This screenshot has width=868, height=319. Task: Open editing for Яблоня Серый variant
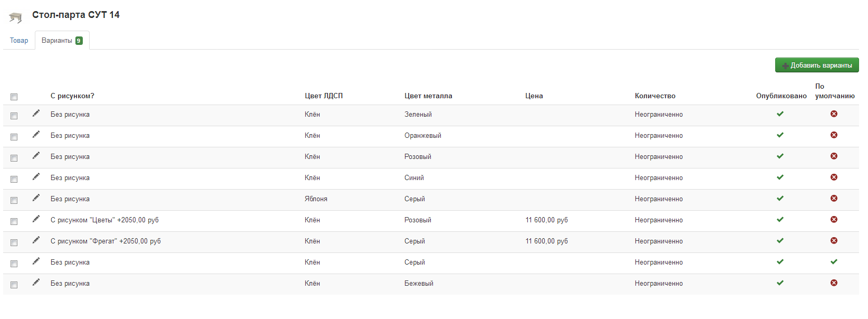[36, 198]
